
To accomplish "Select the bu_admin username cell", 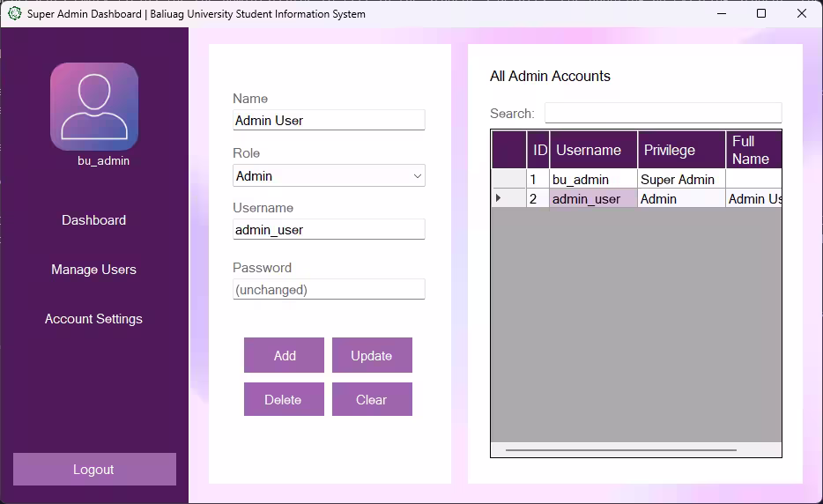I will 594,179.
